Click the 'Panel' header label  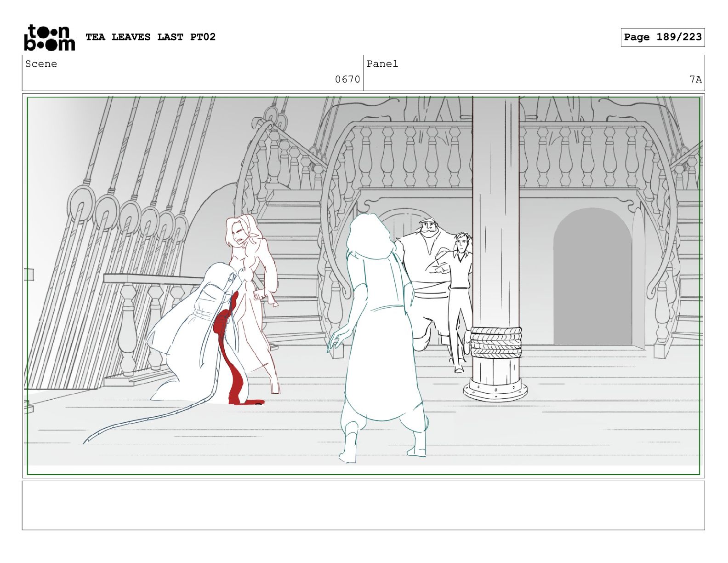click(382, 64)
